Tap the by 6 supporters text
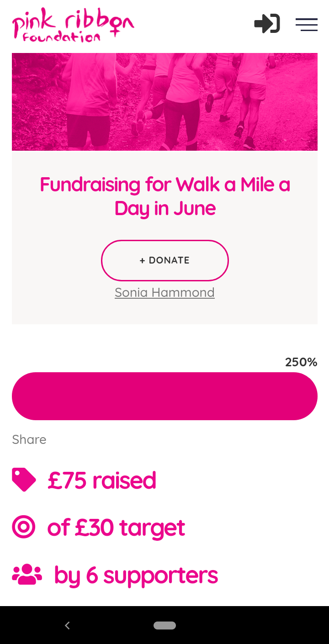This screenshot has width=329, height=644. (136, 575)
